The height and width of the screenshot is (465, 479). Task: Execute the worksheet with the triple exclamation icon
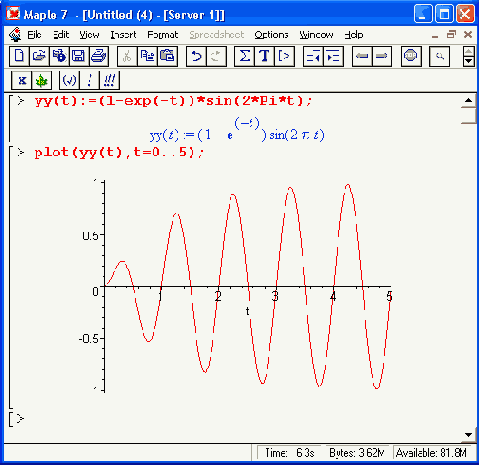(109, 80)
